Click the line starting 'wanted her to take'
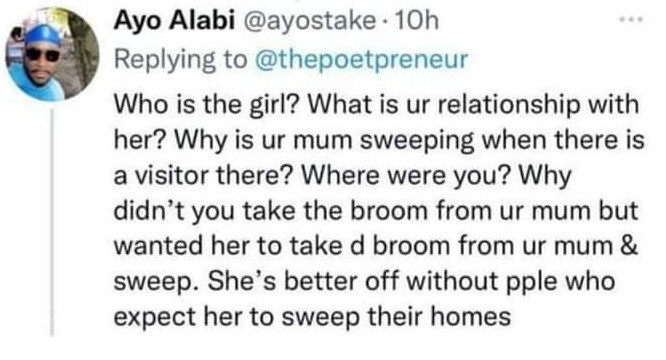Viewport: 666px width, 360px height. click(376, 246)
